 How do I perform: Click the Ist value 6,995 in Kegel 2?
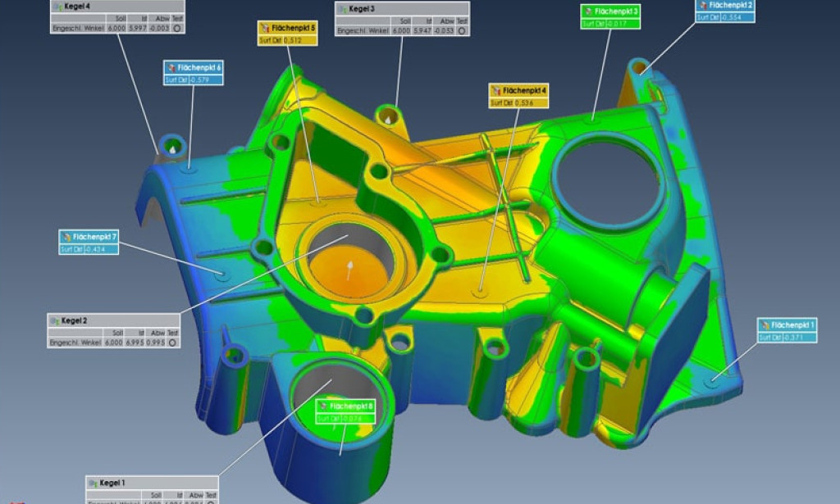click(x=135, y=343)
